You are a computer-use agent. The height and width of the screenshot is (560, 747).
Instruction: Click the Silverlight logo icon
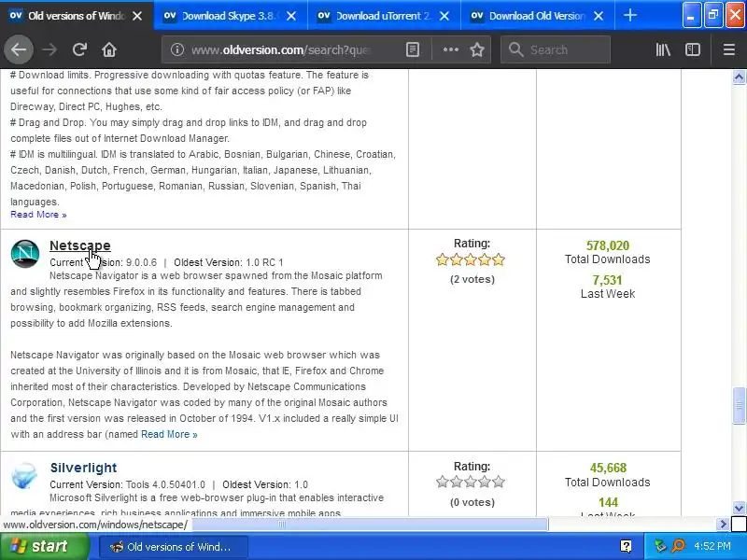point(24,476)
